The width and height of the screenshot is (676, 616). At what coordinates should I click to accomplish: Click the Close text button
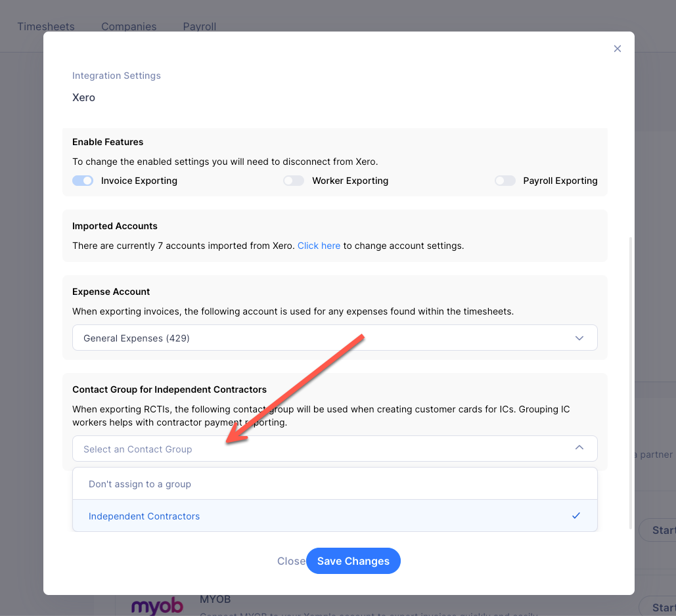[291, 561]
